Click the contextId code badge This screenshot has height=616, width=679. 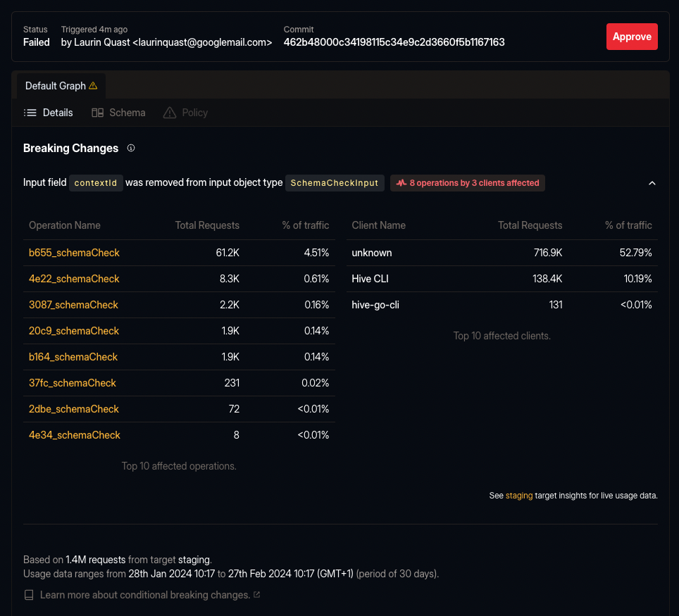pyautogui.click(x=96, y=182)
